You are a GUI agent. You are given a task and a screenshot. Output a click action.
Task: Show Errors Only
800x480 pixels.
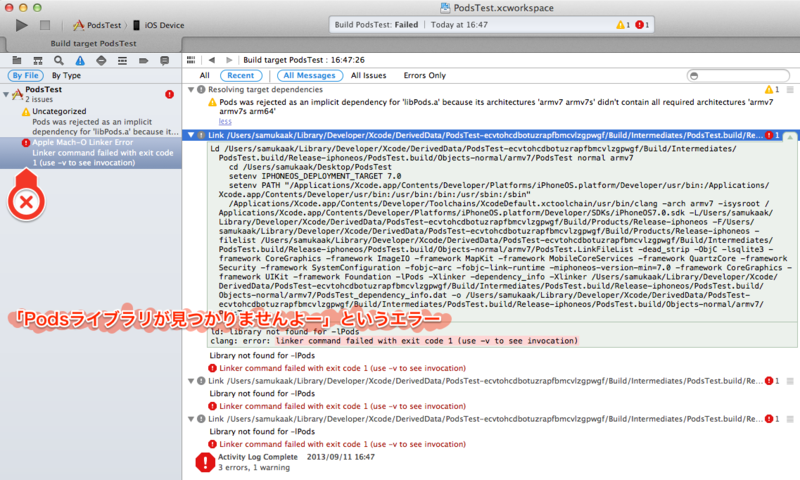pos(424,75)
